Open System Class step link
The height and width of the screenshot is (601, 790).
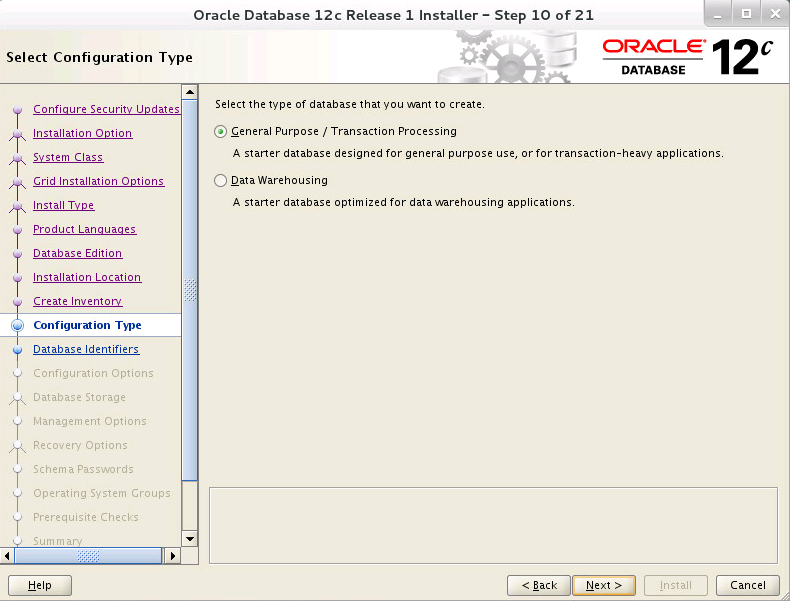click(x=68, y=157)
